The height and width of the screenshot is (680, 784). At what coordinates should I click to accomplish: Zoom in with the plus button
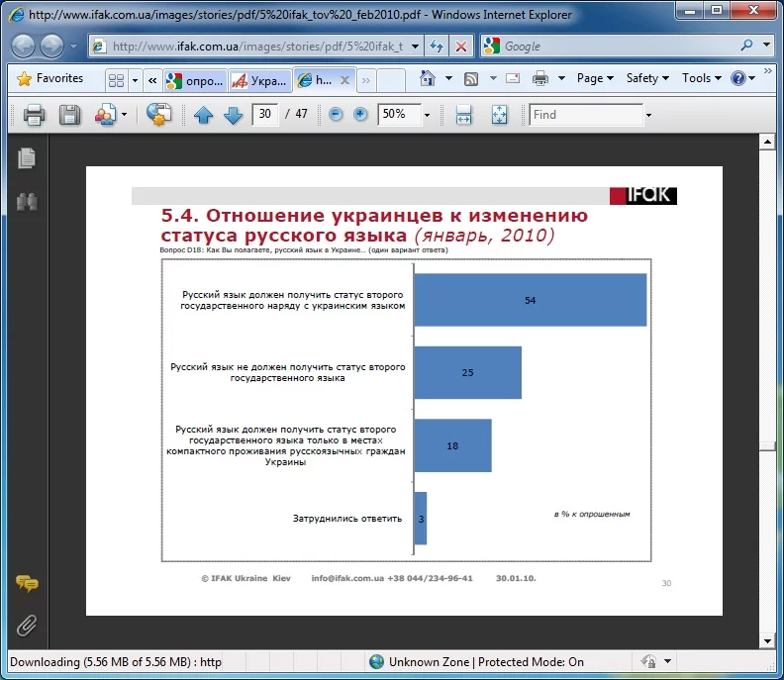pos(360,115)
